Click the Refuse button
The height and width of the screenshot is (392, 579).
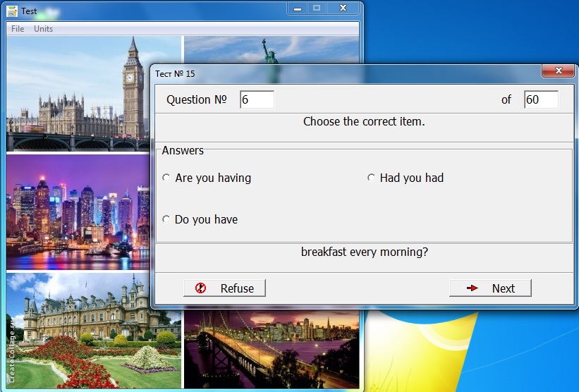pos(224,288)
